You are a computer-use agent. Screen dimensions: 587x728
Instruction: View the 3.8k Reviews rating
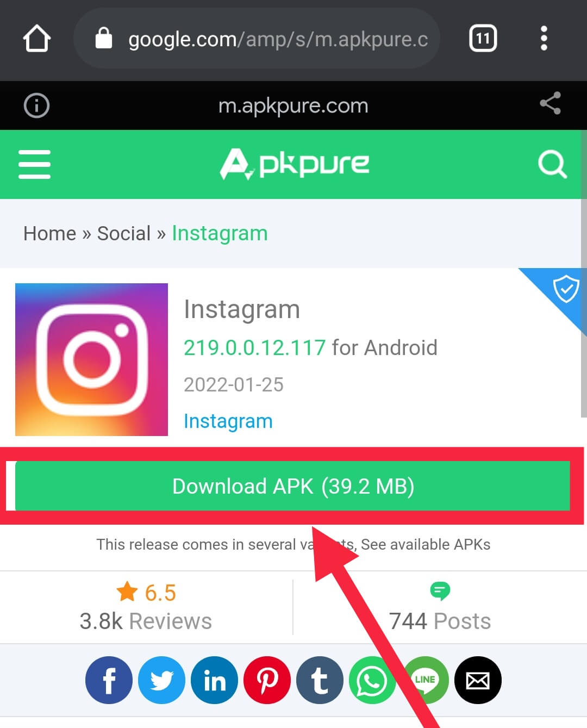(x=146, y=608)
